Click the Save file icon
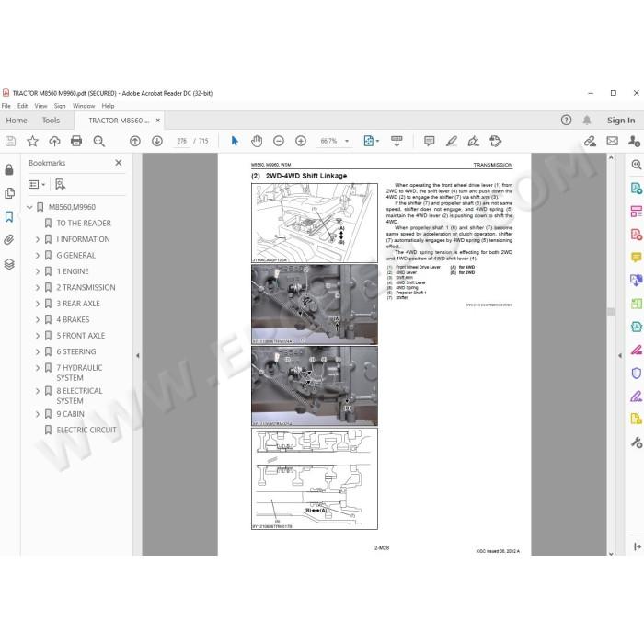The image size is (644, 644). (10, 142)
